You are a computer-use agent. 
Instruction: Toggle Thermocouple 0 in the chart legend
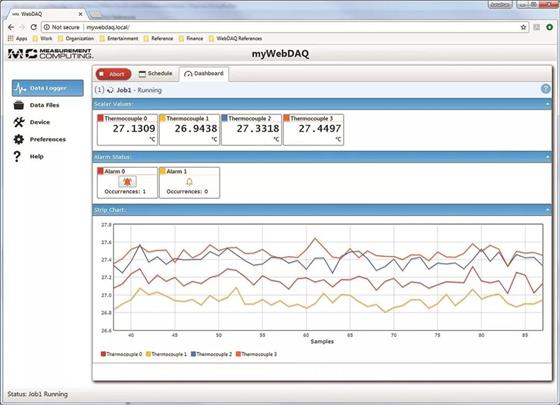[121, 354]
